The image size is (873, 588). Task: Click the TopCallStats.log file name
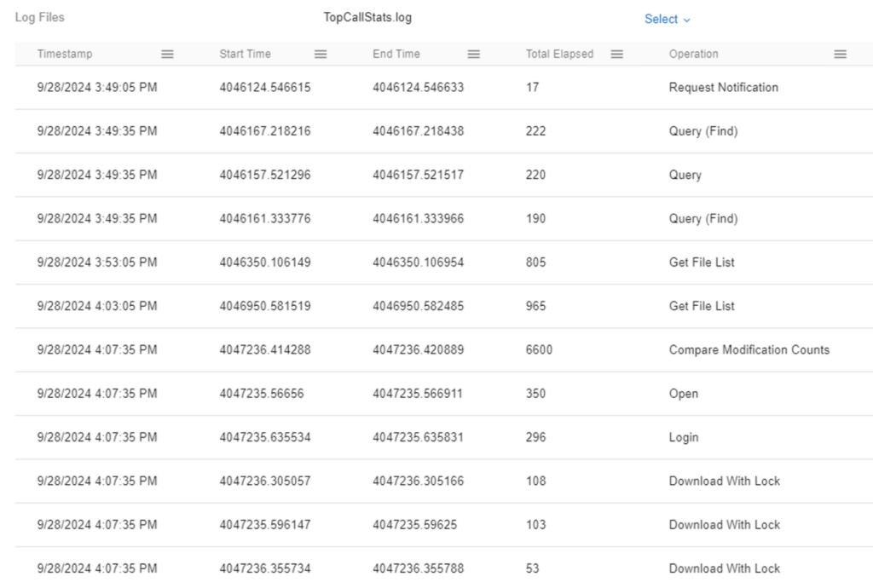click(367, 17)
